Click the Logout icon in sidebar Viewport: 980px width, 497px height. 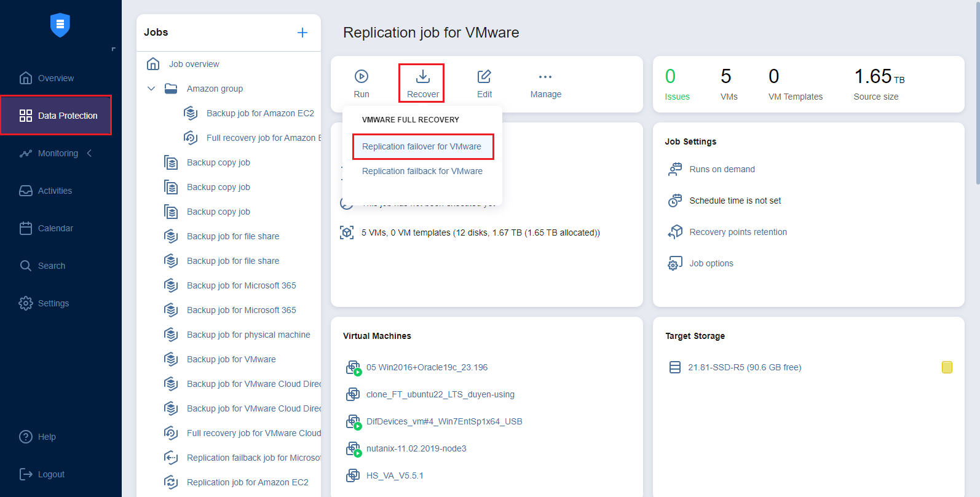coord(26,474)
